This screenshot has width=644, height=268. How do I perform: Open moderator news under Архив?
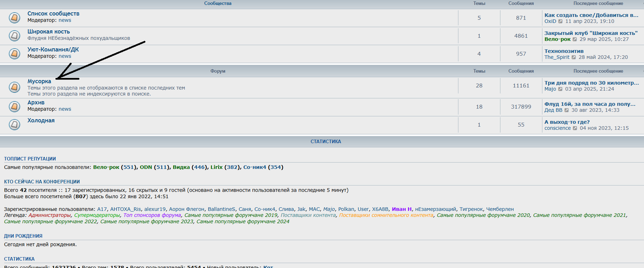(65, 109)
